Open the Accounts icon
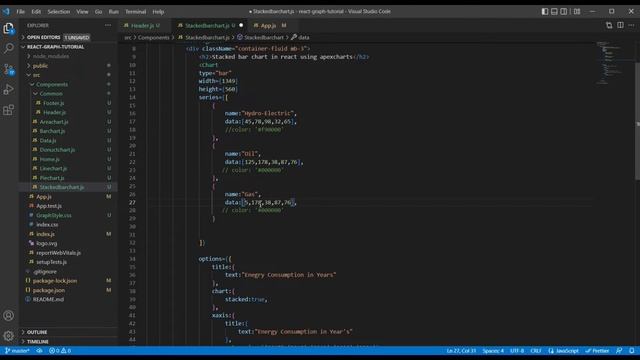 coord(9,316)
